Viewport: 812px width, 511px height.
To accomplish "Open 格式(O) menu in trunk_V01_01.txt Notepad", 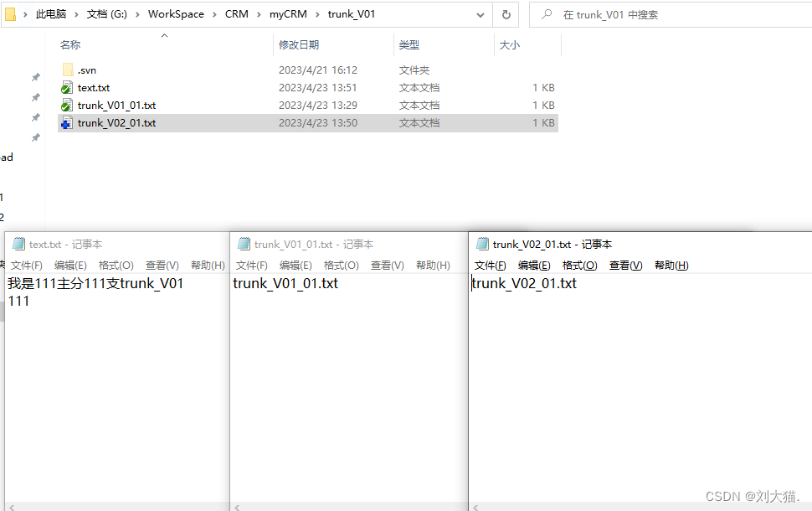I will click(342, 266).
